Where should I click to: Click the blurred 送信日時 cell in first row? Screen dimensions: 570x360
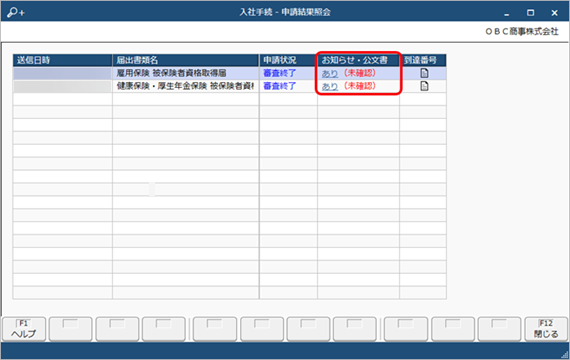click(63, 73)
